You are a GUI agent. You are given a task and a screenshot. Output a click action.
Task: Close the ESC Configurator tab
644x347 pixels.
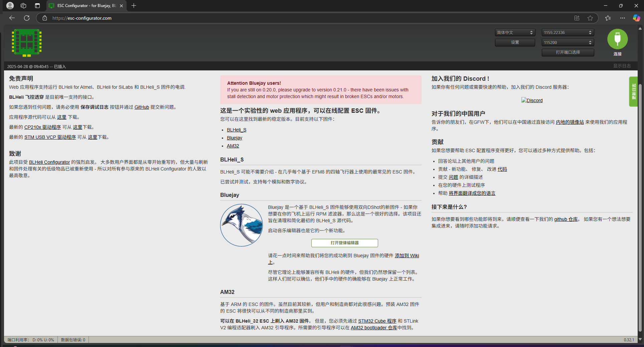[x=121, y=6]
